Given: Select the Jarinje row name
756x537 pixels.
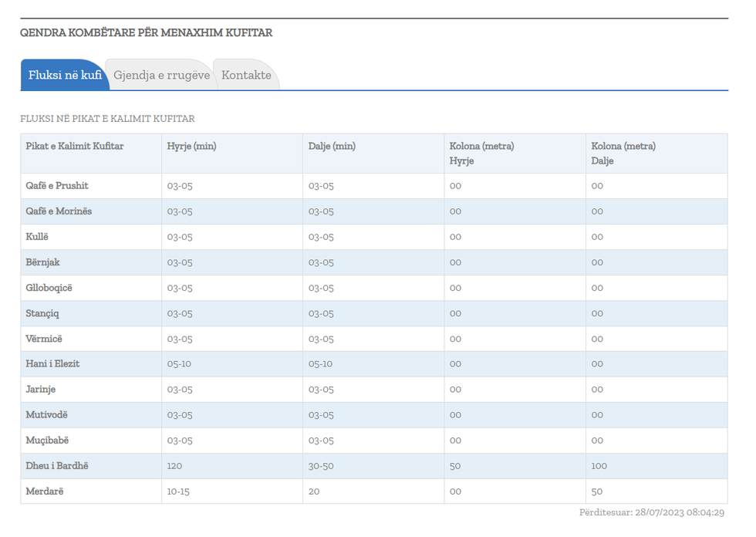Looking at the screenshot, I should pos(41,390).
